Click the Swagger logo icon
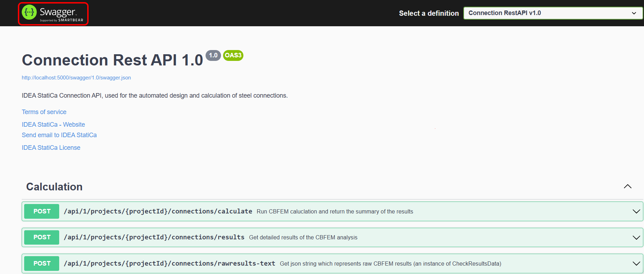Viewport: 644px width, 274px height. pos(29,13)
